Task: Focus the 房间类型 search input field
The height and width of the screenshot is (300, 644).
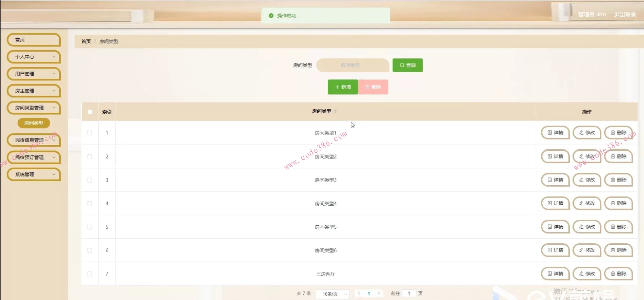Action: tap(353, 65)
